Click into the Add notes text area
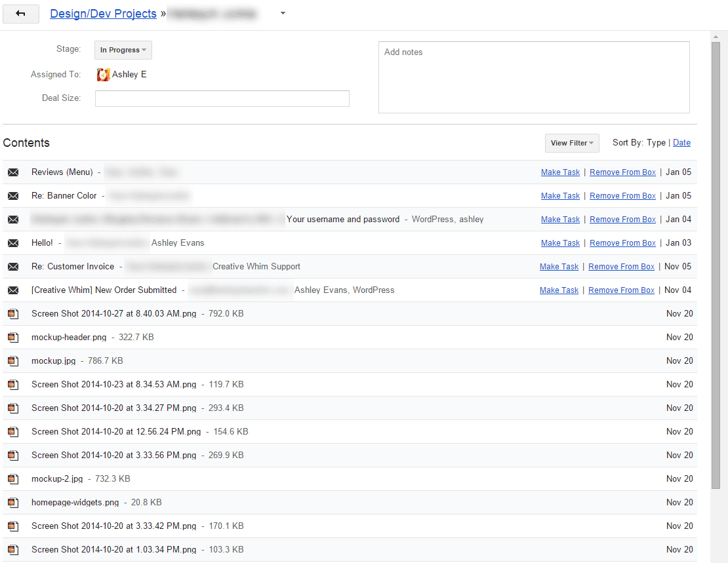The width and height of the screenshot is (728, 563). 534,77
